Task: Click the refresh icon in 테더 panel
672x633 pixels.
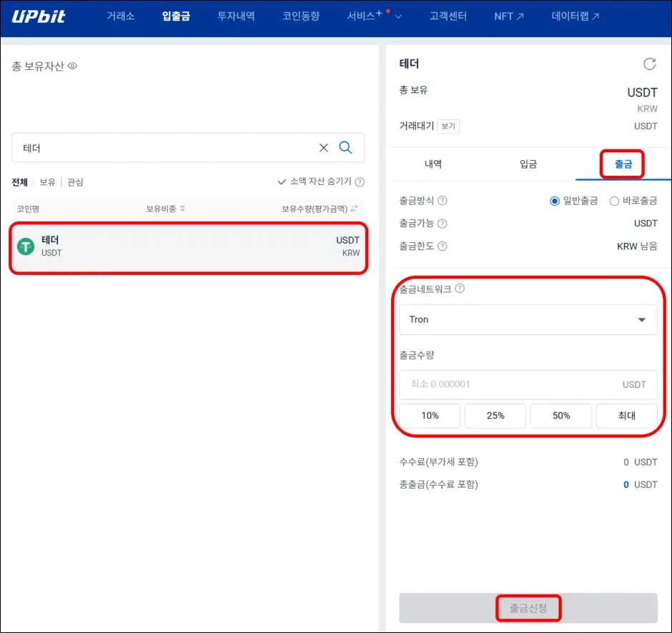Action: (649, 64)
